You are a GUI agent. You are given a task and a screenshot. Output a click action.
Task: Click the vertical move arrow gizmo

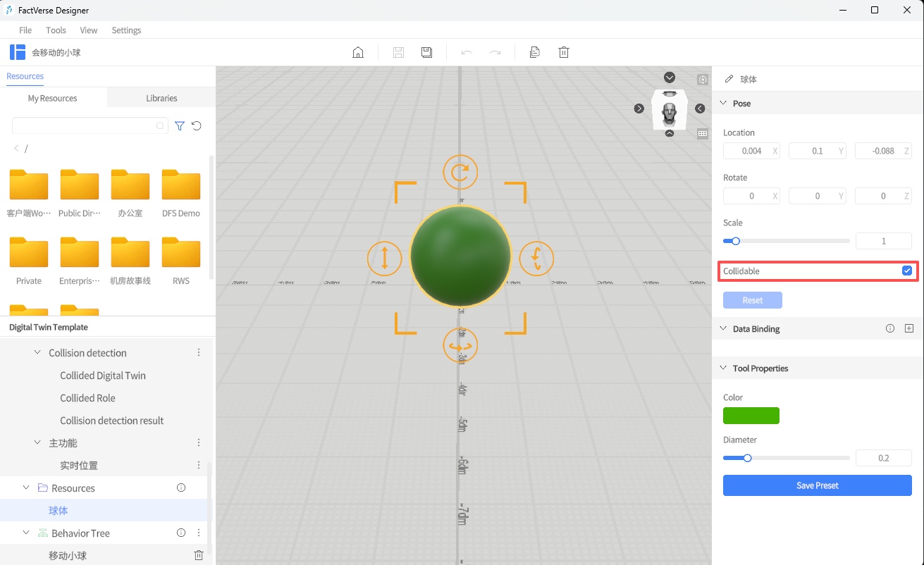tap(384, 259)
